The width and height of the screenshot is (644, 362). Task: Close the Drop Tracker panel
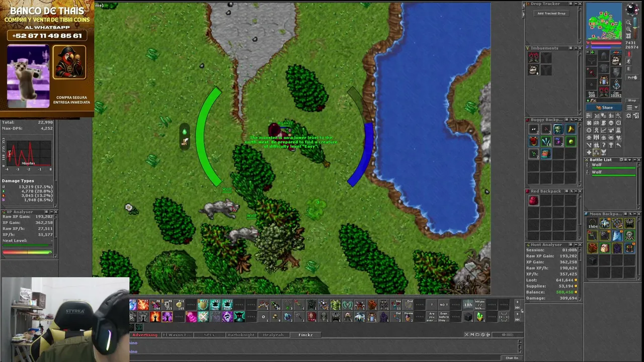580,4
